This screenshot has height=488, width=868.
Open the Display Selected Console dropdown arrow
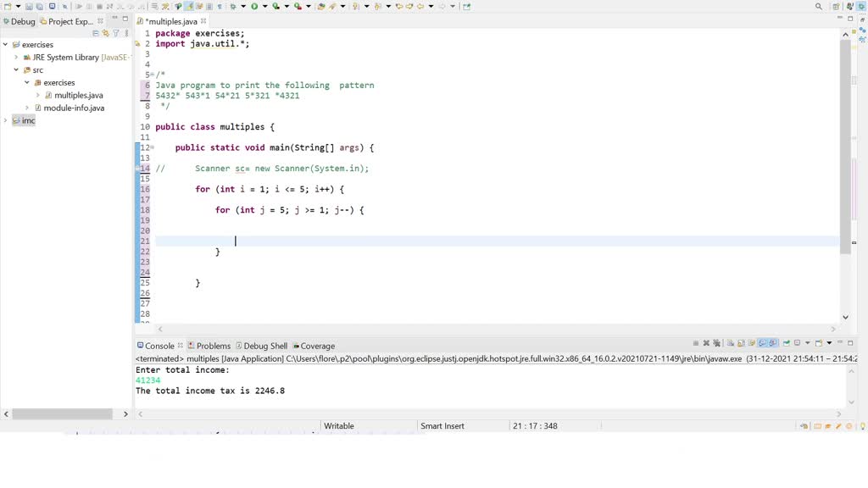pyautogui.click(x=807, y=343)
